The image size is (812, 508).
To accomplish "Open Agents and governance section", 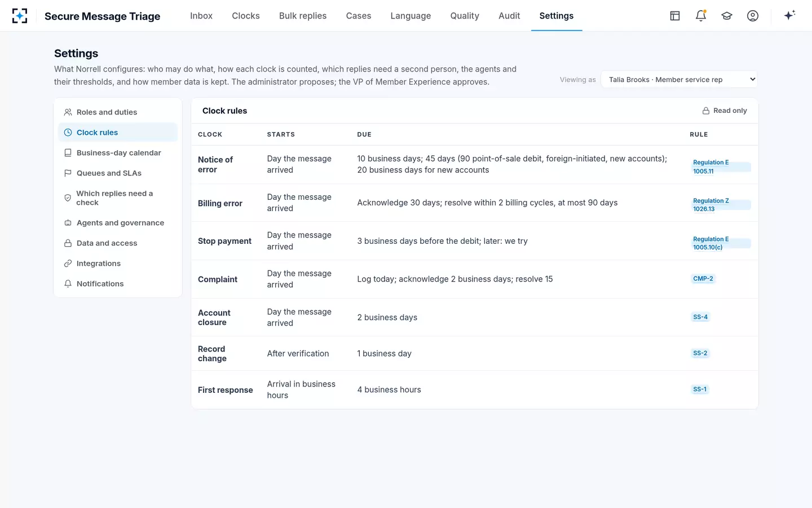I will [118, 223].
